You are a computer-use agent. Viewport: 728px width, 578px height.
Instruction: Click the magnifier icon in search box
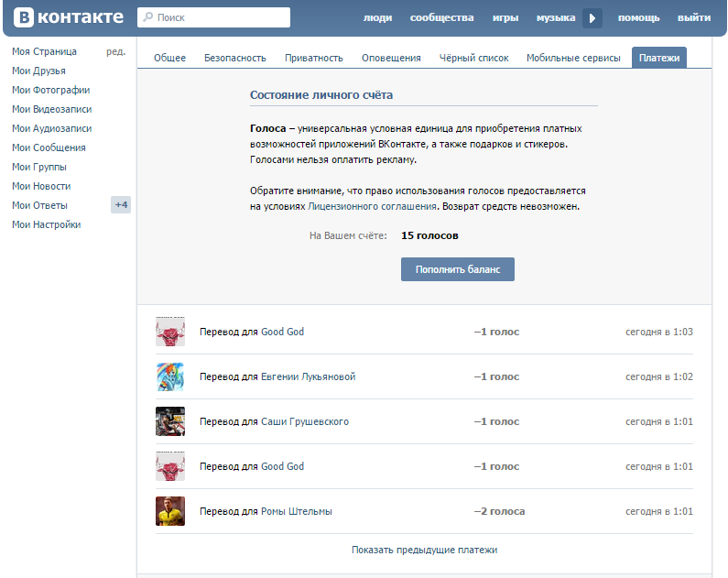point(147,17)
